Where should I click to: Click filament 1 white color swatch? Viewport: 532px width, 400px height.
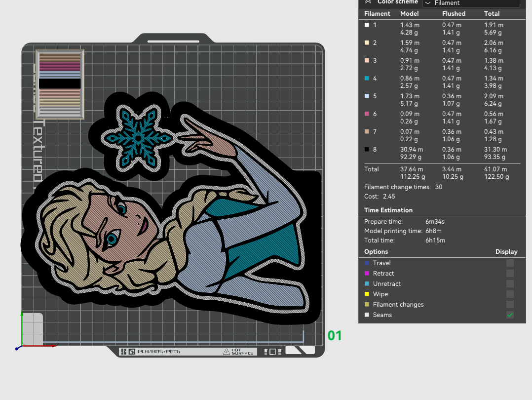(x=367, y=25)
